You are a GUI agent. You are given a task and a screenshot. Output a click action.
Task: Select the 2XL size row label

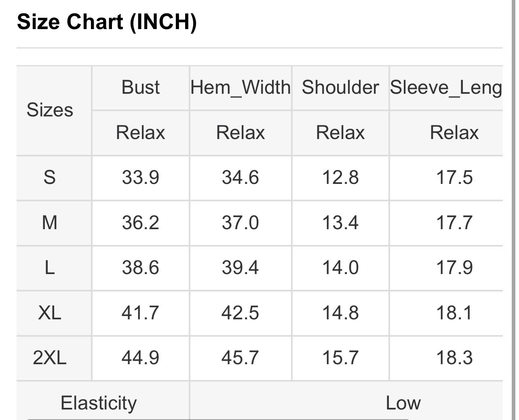(50, 358)
